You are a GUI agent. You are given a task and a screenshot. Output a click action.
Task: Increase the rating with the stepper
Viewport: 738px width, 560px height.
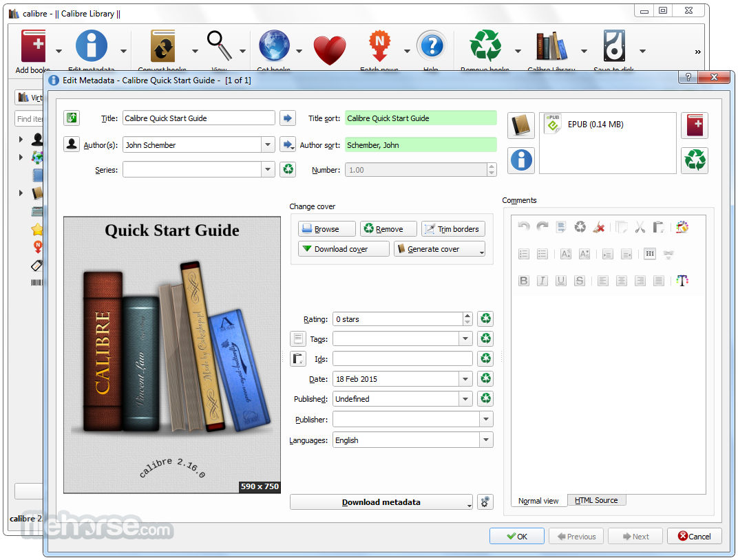click(x=468, y=316)
